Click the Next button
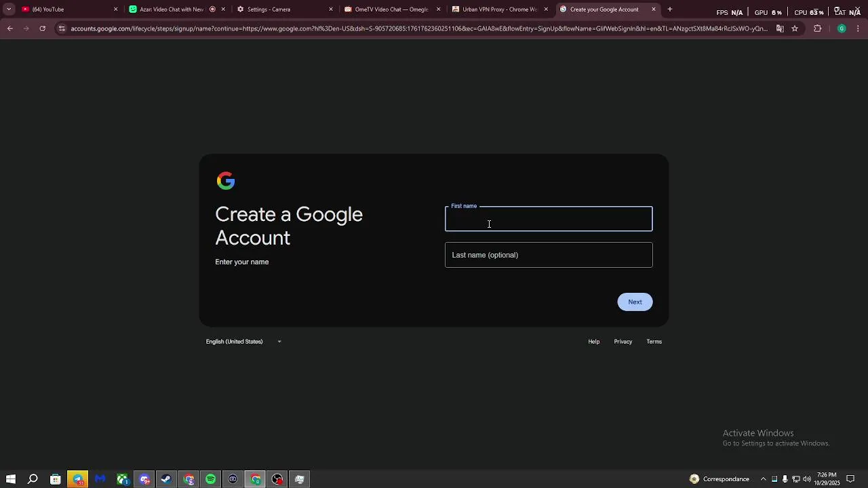Screen dimensions: 868x488 (x=635, y=302)
